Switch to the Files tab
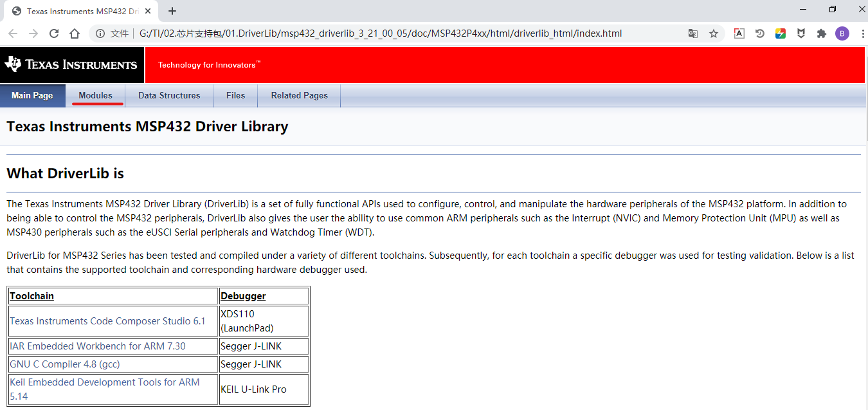This screenshot has height=410, width=868. pos(235,95)
